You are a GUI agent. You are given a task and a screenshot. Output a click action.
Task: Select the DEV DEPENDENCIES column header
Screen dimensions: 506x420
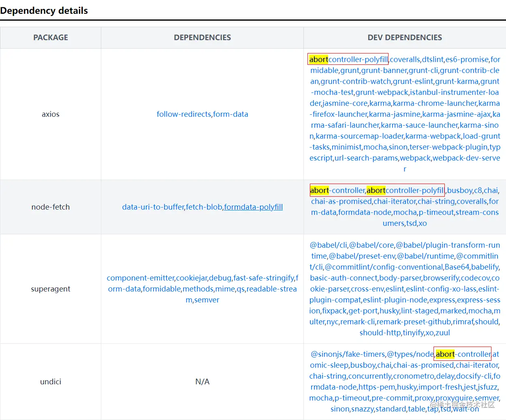pos(405,37)
